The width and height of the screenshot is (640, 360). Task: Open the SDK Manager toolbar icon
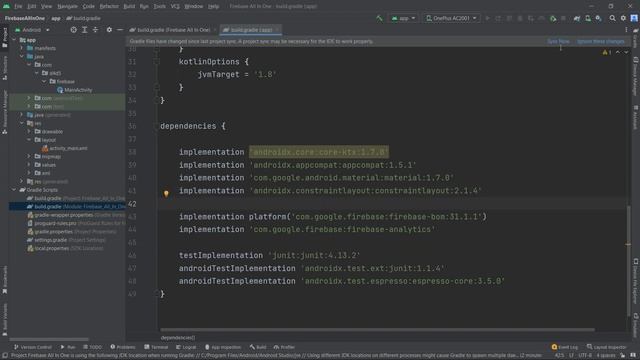598,18
